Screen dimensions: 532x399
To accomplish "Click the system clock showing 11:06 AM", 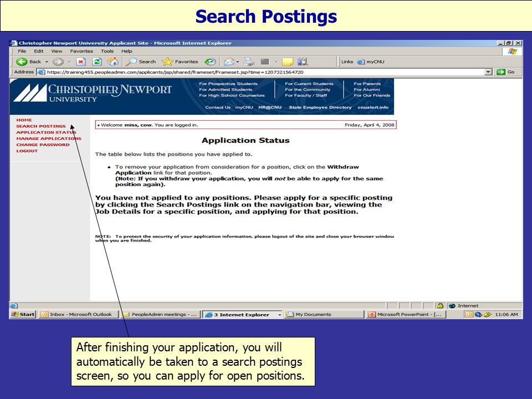I will (x=506, y=315).
